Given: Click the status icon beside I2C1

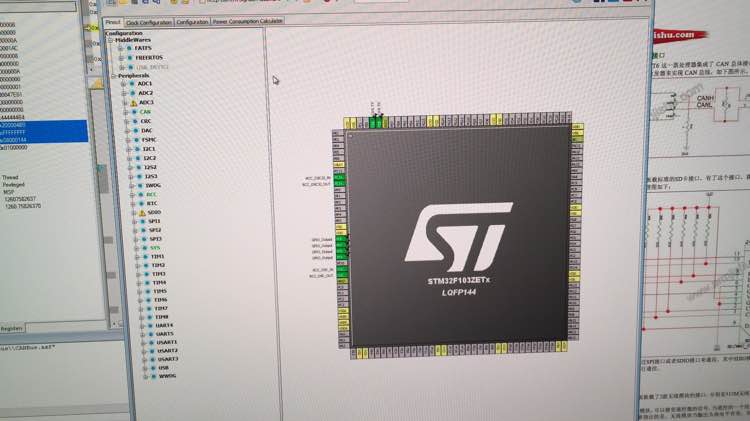Looking at the screenshot, I should coord(138,149).
